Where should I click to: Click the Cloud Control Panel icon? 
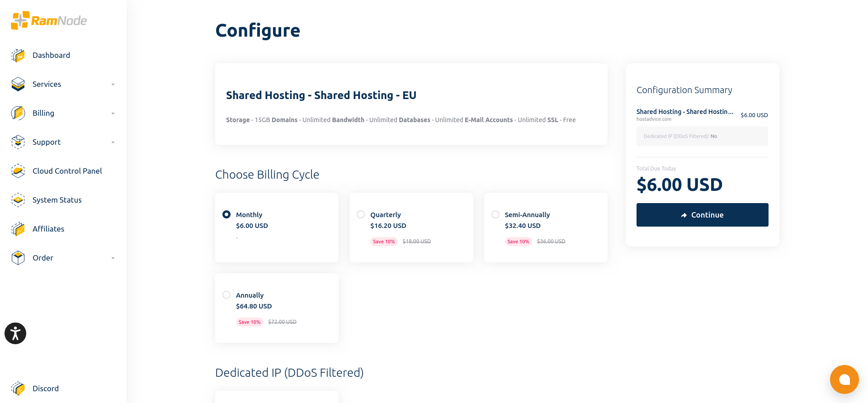pyautogui.click(x=18, y=171)
